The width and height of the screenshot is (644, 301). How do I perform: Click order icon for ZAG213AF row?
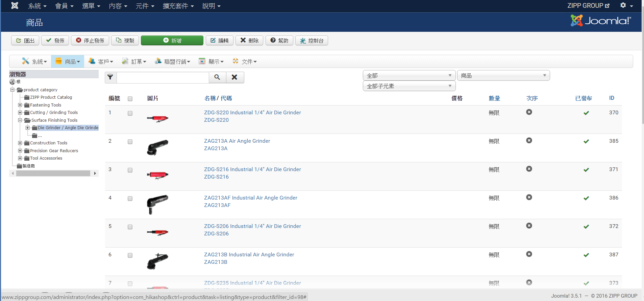529,197
